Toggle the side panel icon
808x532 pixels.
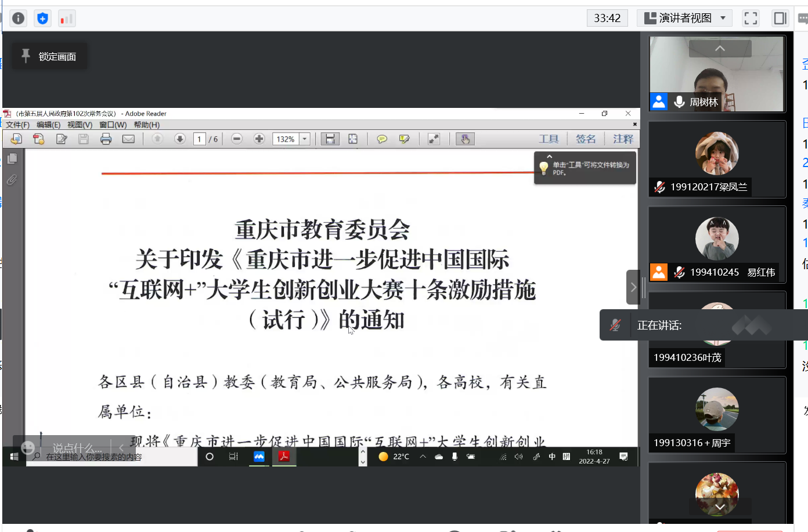pyautogui.click(x=780, y=18)
